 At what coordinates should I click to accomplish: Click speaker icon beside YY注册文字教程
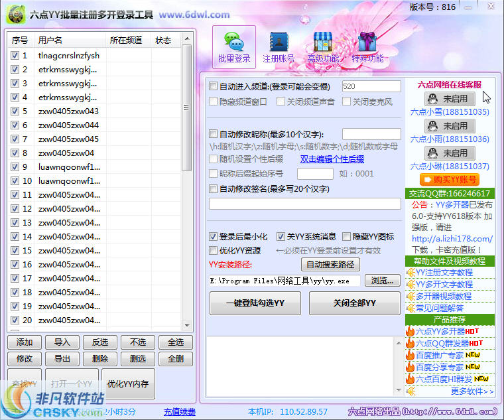[x=410, y=273]
